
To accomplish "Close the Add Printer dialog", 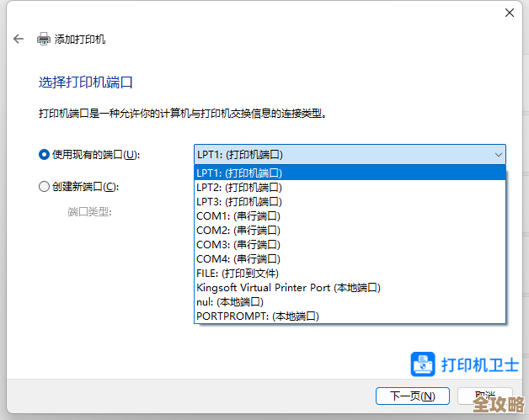I will coord(510,13).
